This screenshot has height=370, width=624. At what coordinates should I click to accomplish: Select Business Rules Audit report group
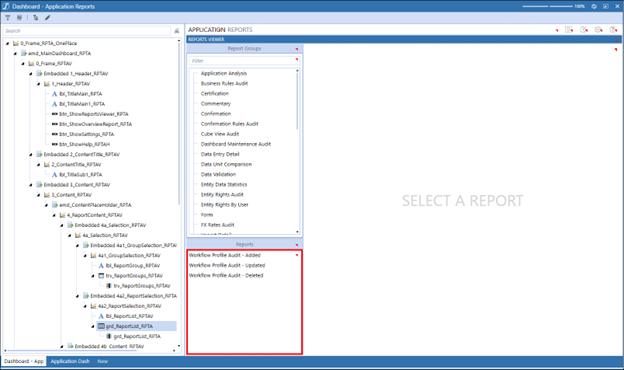(x=224, y=84)
